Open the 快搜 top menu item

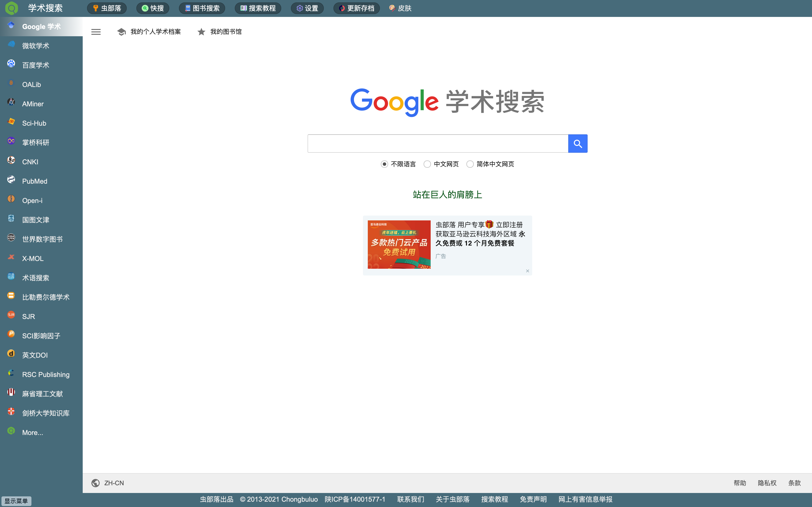tap(153, 8)
